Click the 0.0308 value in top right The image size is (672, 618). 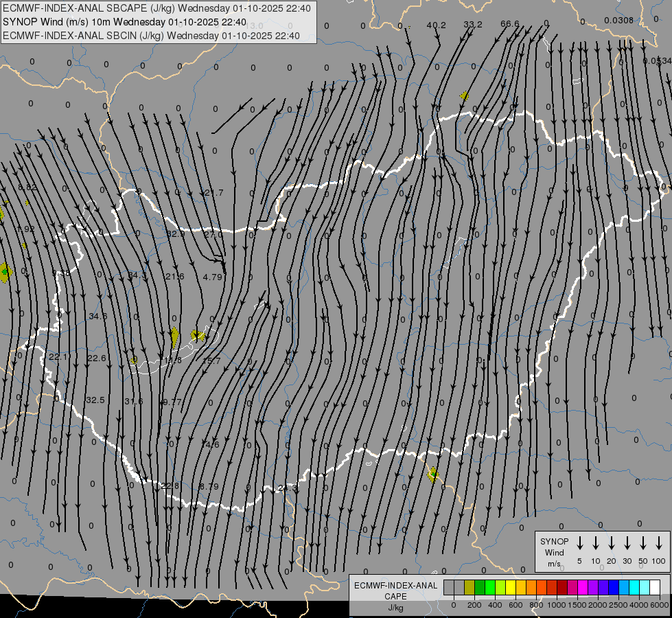click(618, 21)
